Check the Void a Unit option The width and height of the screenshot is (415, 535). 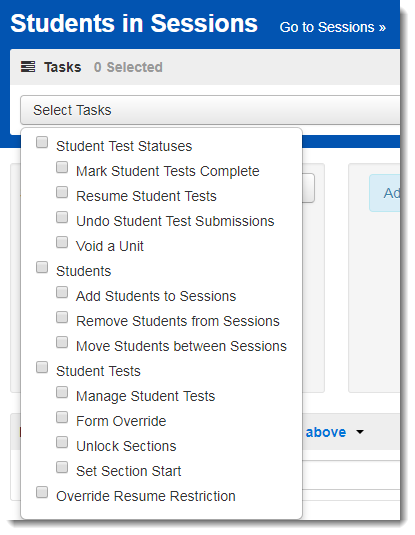(x=62, y=242)
